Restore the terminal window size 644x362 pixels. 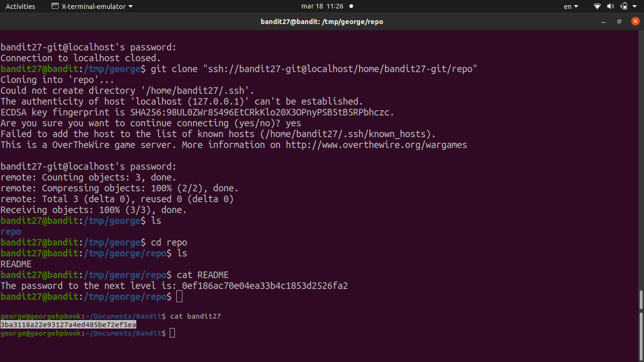(619, 22)
